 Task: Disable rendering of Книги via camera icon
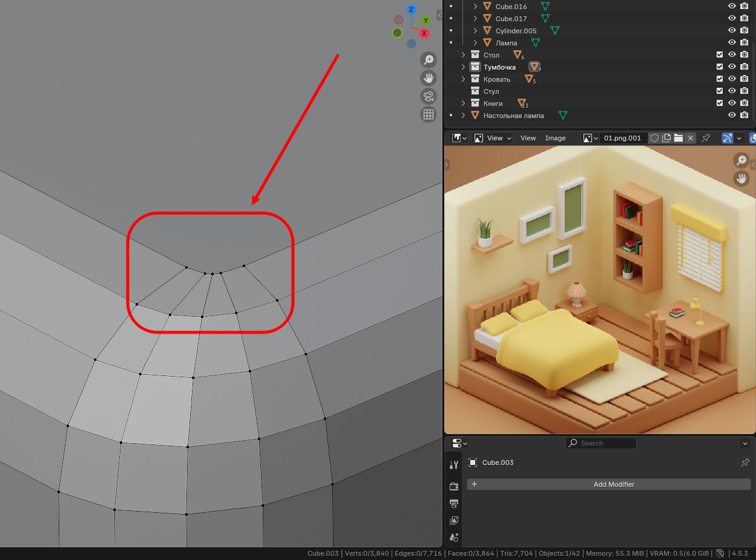click(744, 104)
